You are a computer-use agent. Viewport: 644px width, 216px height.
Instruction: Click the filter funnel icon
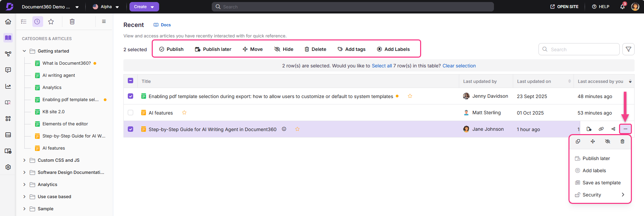coord(628,49)
